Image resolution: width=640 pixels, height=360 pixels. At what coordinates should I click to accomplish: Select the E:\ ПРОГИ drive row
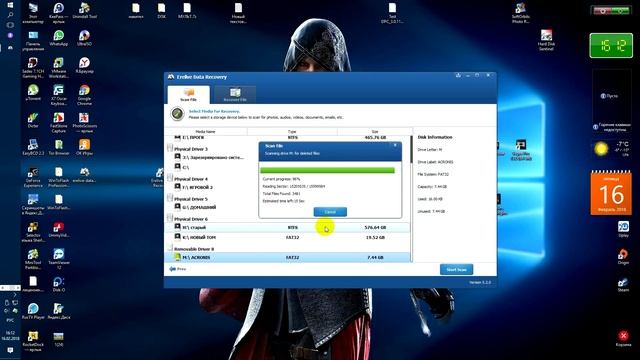288,138
